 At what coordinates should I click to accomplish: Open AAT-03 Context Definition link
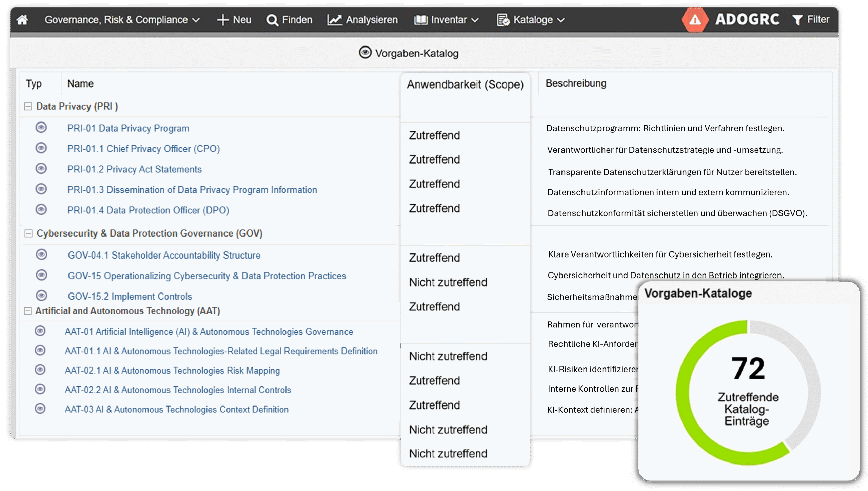click(177, 409)
